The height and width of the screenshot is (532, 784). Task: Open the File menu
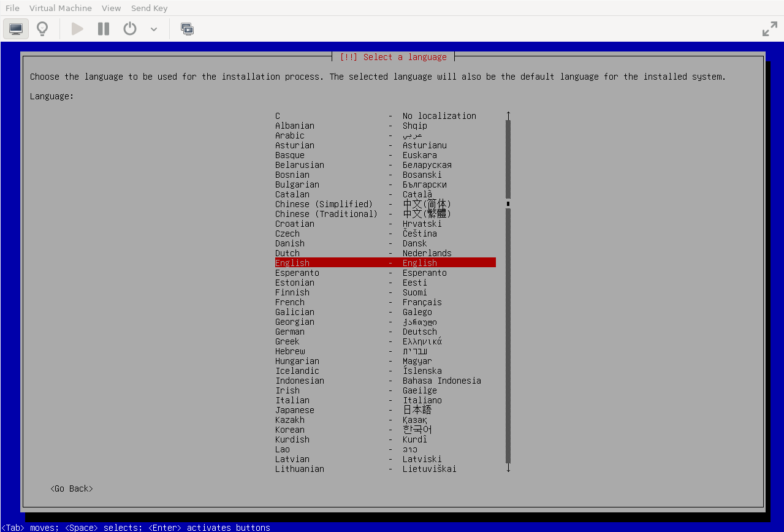click(12, 8)
